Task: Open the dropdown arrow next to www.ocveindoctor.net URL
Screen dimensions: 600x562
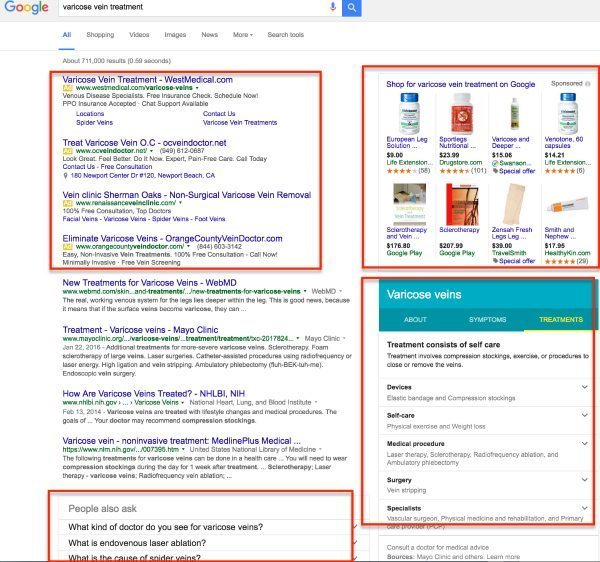Action: pyautogui.click(x=152, y=151)
